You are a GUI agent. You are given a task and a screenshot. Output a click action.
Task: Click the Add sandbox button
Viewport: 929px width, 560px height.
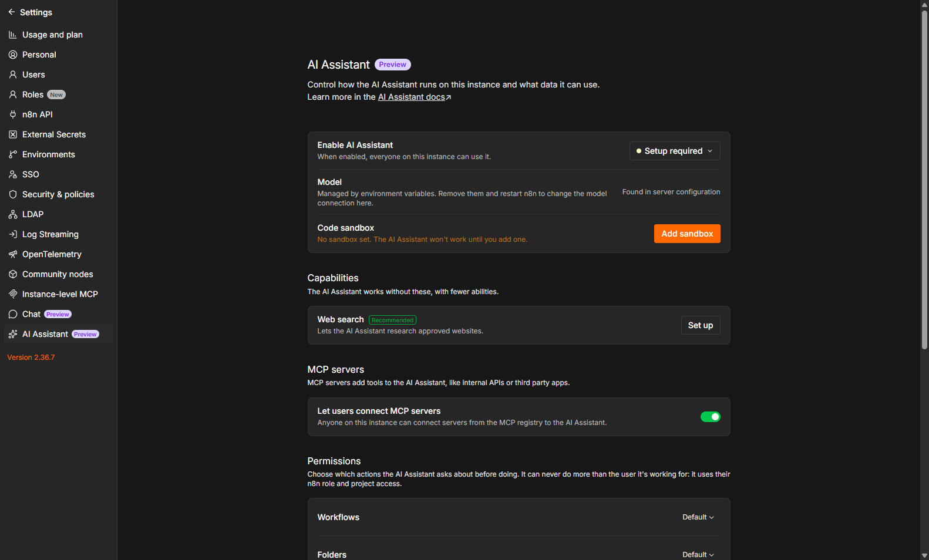coord(687,234)
